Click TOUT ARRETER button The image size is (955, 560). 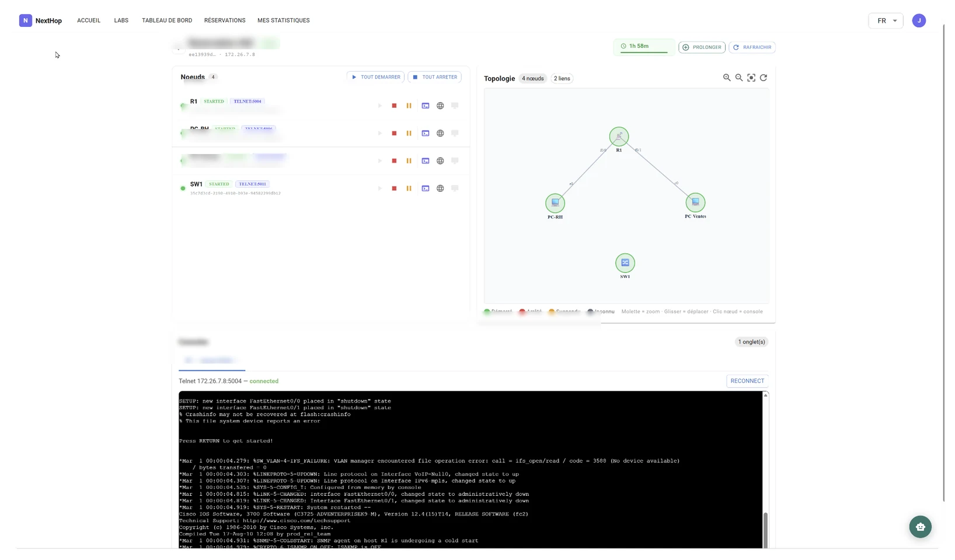435,77
